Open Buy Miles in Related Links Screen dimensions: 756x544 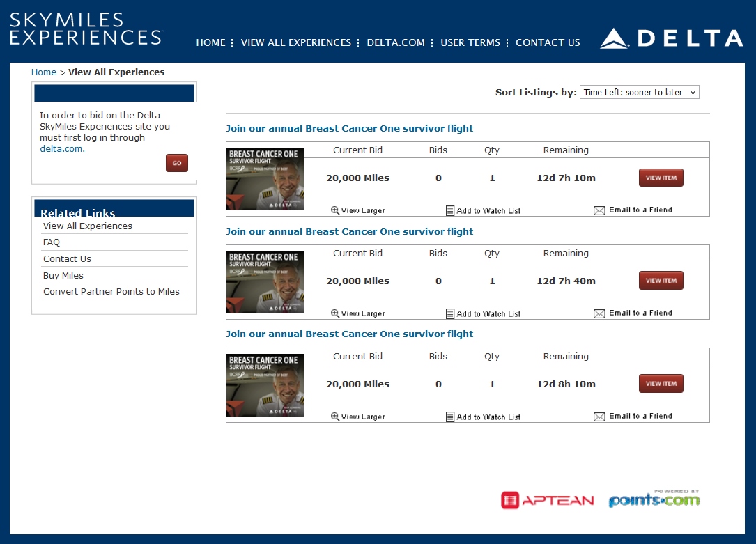point(63,275)
